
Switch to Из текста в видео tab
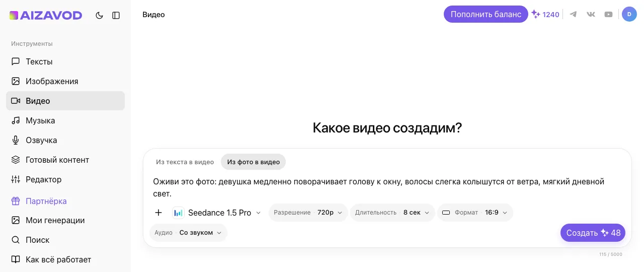tap(185, 162)
